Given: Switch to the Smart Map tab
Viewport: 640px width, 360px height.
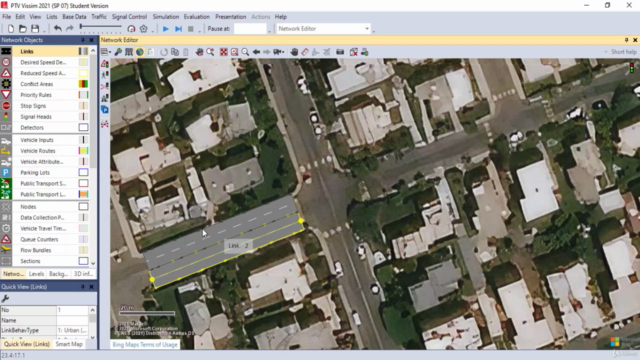Looking at the screenshot, I should (69, 344).
